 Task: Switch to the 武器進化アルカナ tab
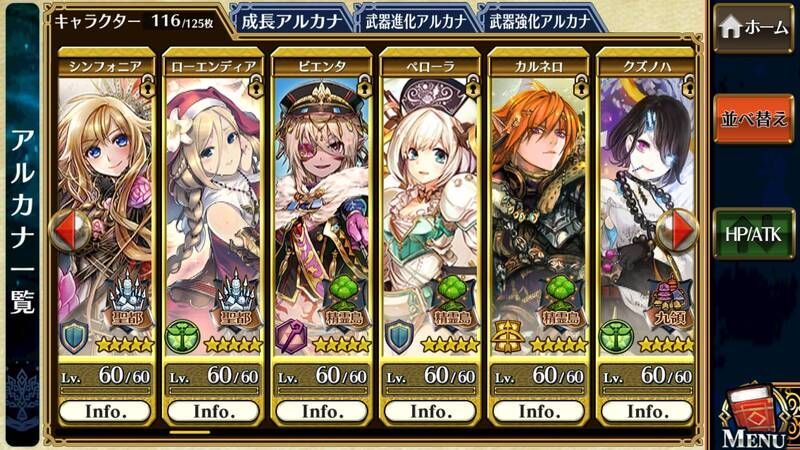416,21
